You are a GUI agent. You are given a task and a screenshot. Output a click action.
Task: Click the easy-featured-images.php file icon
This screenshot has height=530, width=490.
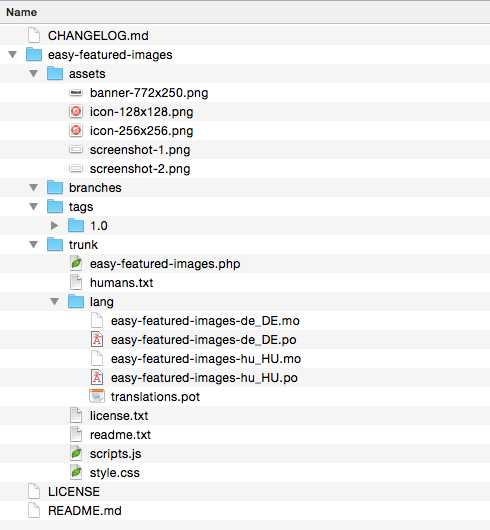(x=76, y=263)
